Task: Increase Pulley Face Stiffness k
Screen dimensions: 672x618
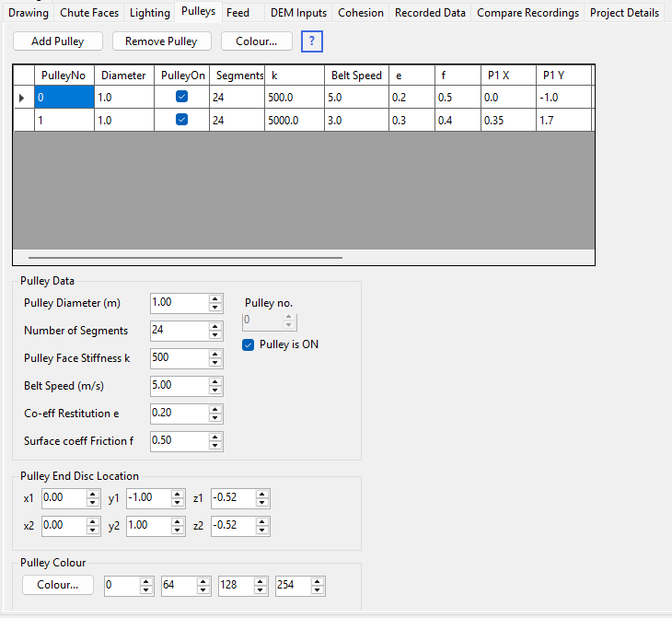Action: pos(215,355)
